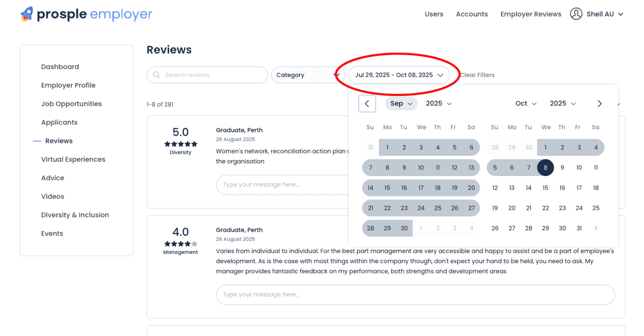
Task: Expand the Oct month selector
Action: (x=526, y=104)
